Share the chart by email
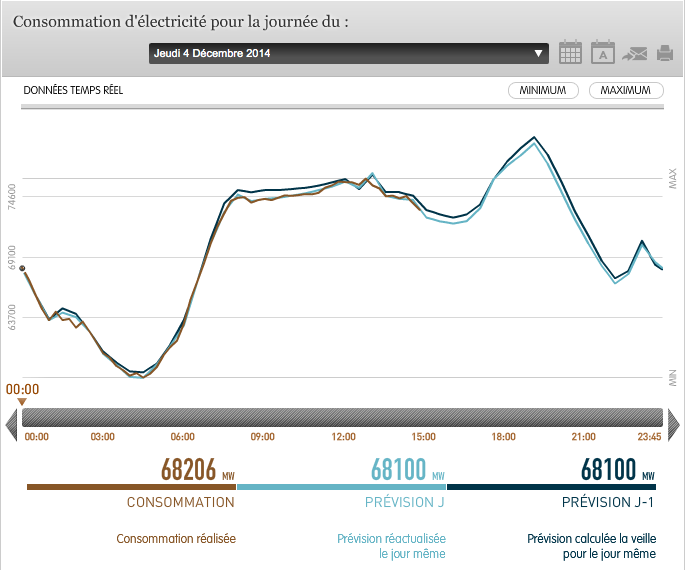The width and height of the screenshot is (685, 570). pyautogui.click(x=634, y=54)
